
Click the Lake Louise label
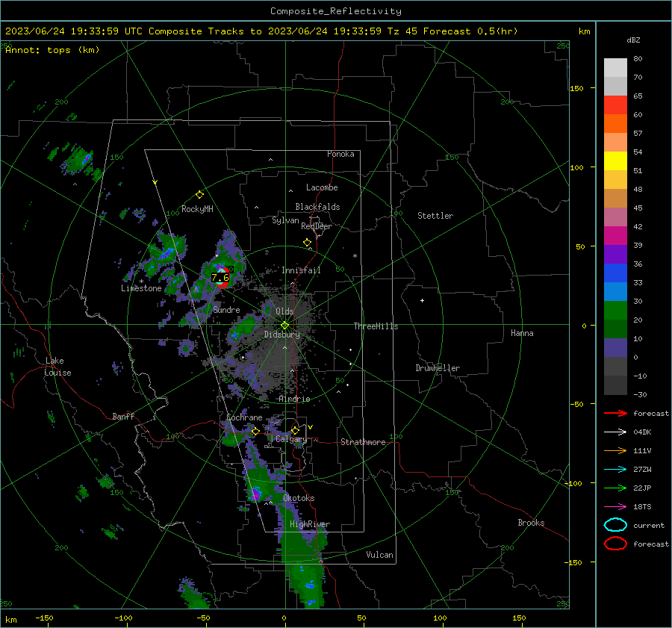point(57,367)
